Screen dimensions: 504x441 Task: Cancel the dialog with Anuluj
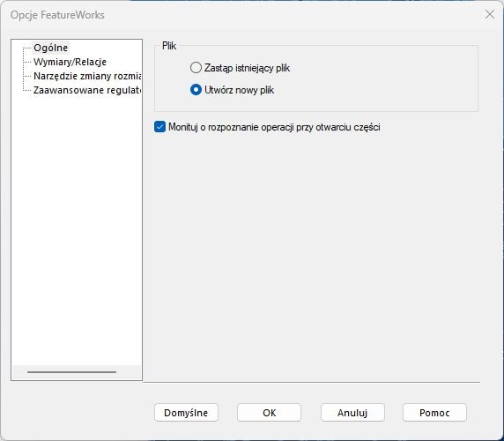[x=352, y=413]
